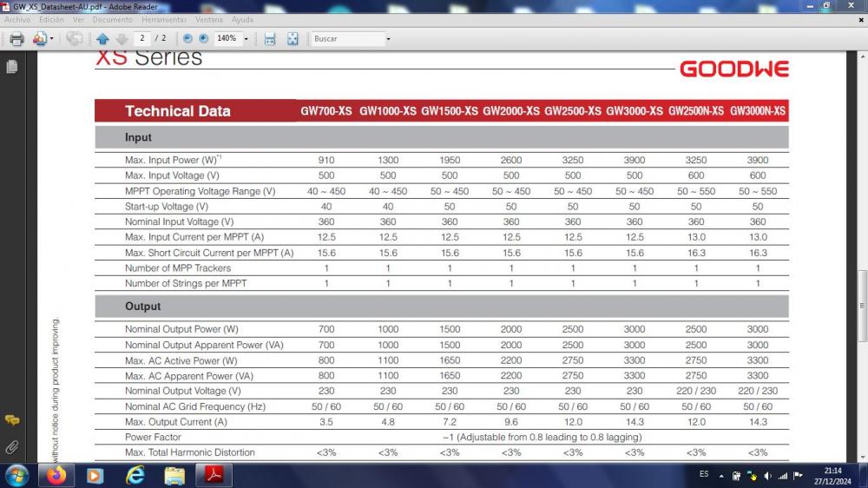The width and height of the screenshot is (868, 488).
Task: Click the network signal bars icon
Action: (x=783, y=476)
